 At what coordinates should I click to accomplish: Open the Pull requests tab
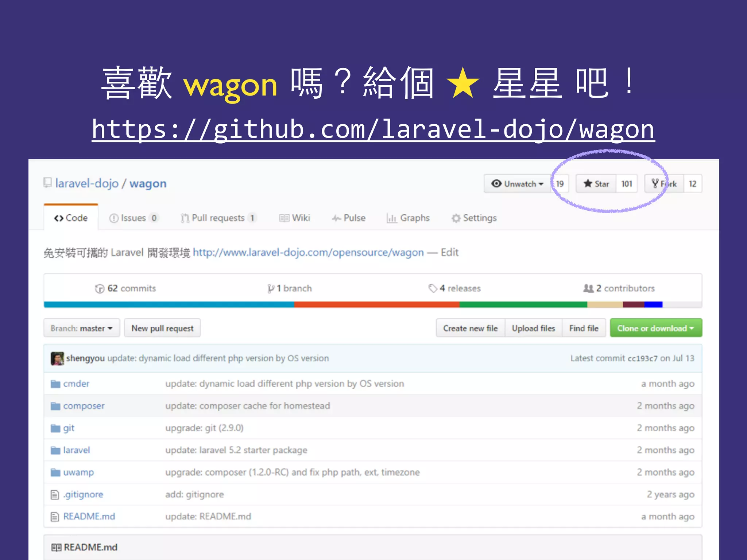(x=218, y=218)
